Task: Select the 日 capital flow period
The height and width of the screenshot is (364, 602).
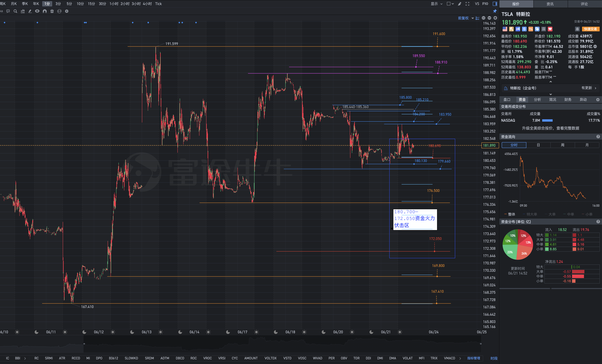Action: (538, 145)
